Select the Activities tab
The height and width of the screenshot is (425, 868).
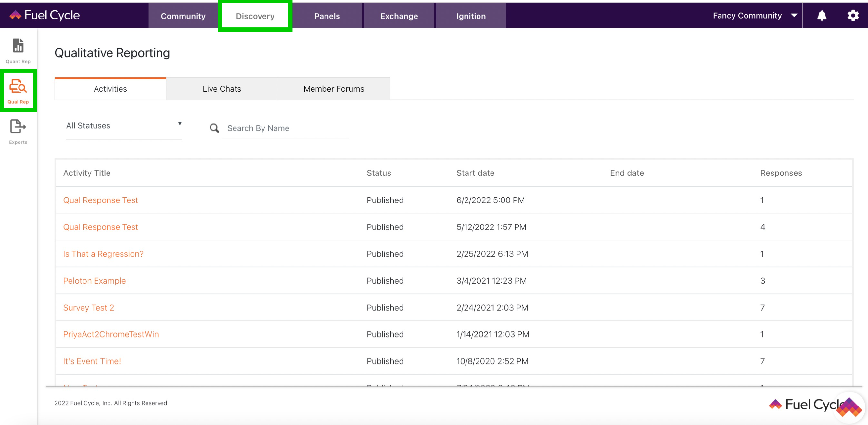tap(110, 89)
